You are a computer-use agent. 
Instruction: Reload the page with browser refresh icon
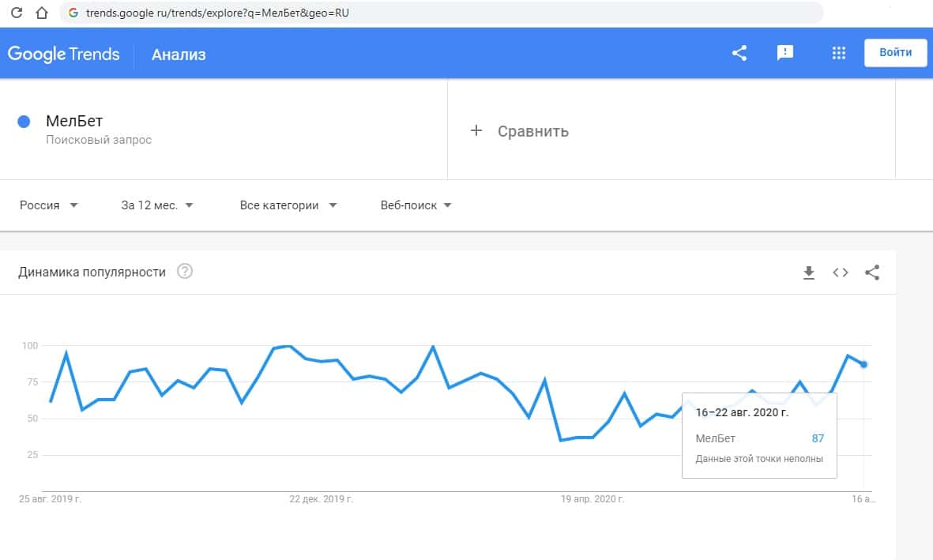17,13
